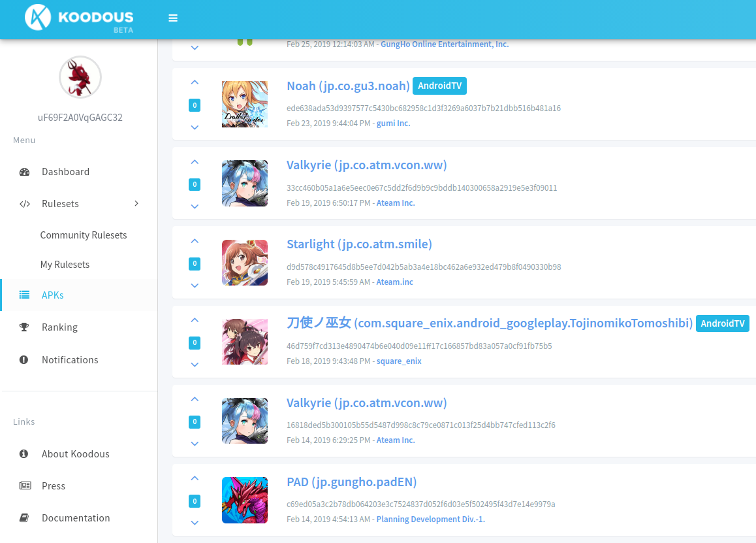Image resolution: width=756 pixels, height=543 pixels.
Task: Click the APKs list icon
Action: [x=24, y=295]
